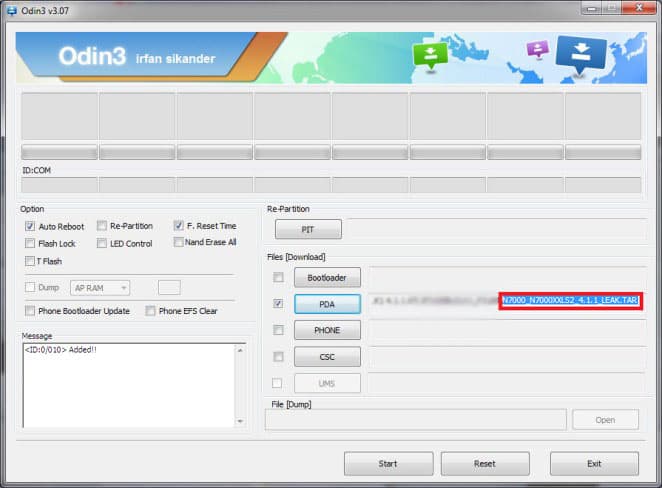Click the PHONE file path field
This screenshot has height=488, width=662.
tap(507, 330)
